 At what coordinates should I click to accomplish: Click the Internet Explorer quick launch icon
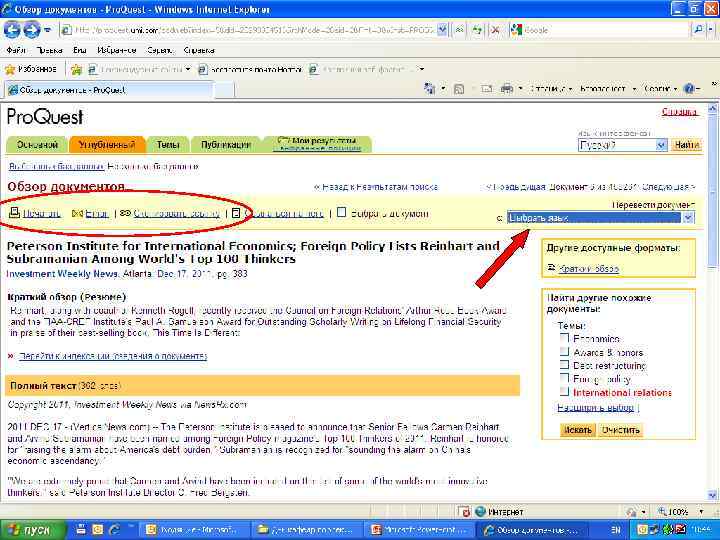pyautogui.click(x=113, y=530)
